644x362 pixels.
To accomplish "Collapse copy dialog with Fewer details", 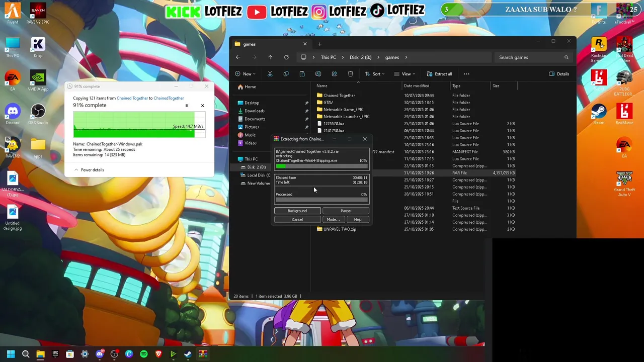I will (89, 170).
